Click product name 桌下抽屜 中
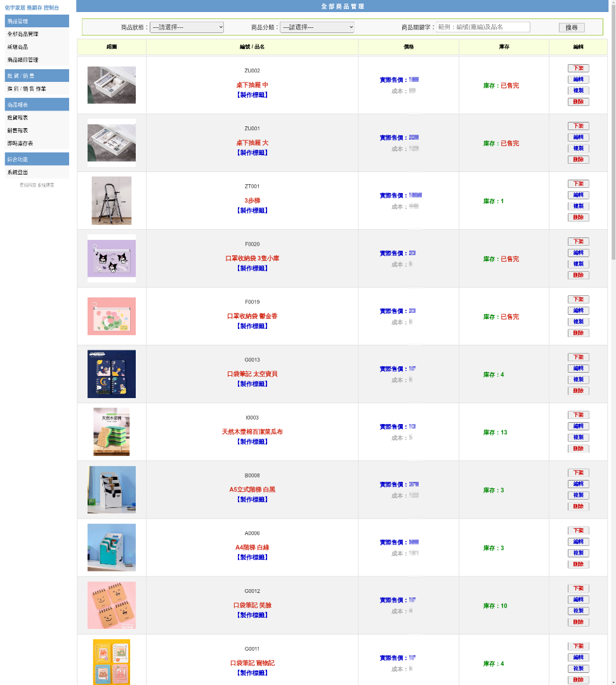Image resolution: width=616 pixels, height=685 pixels. [x=252, y=85]
